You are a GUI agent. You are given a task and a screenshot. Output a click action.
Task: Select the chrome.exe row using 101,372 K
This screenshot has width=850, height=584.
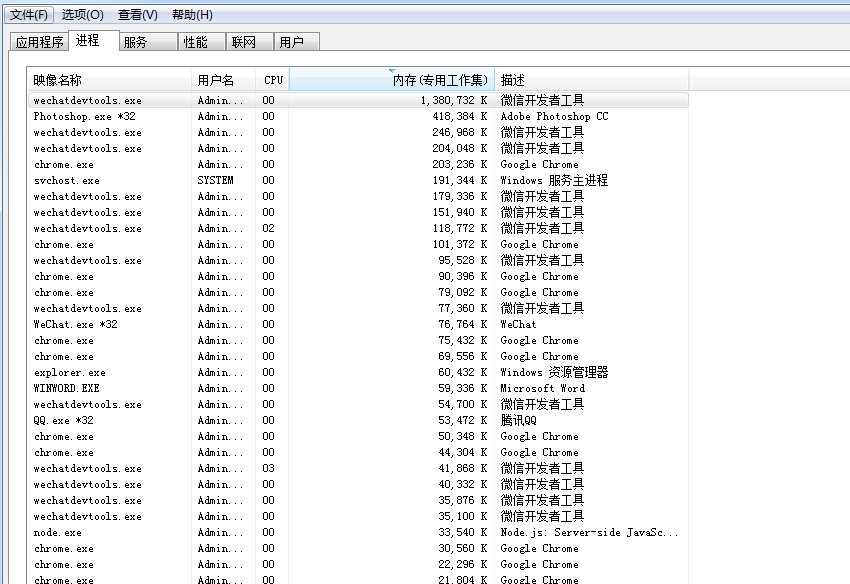click(x=358, y=244)
